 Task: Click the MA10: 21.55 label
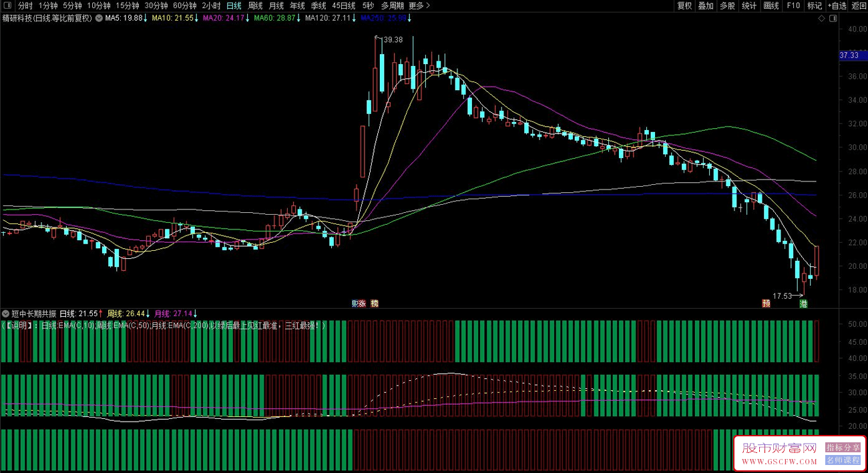pos(173,19)
